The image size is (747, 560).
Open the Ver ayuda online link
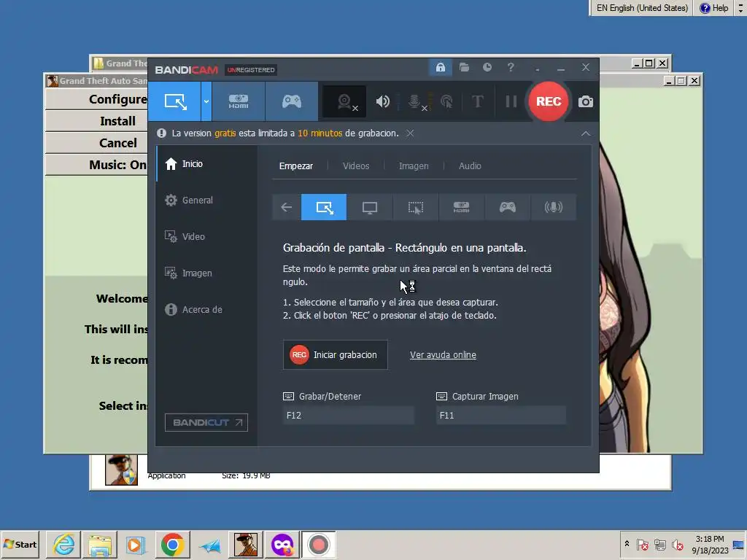coord(443,355)
